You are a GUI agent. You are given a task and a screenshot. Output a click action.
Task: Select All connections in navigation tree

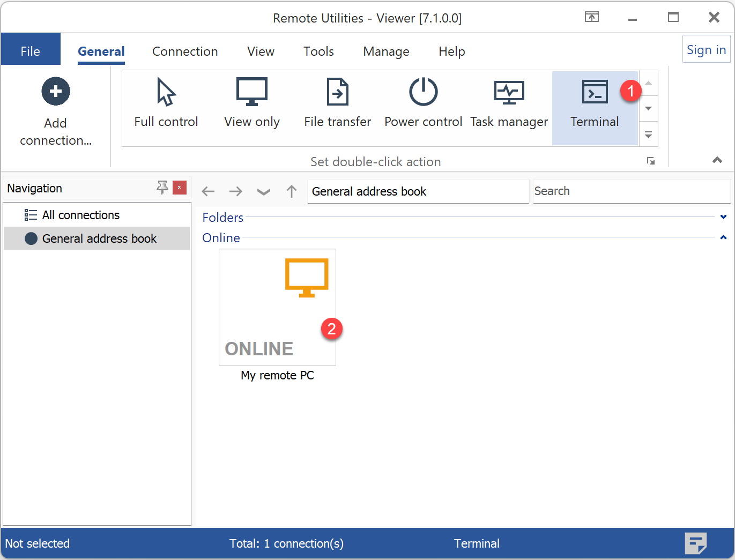[97, 215]
